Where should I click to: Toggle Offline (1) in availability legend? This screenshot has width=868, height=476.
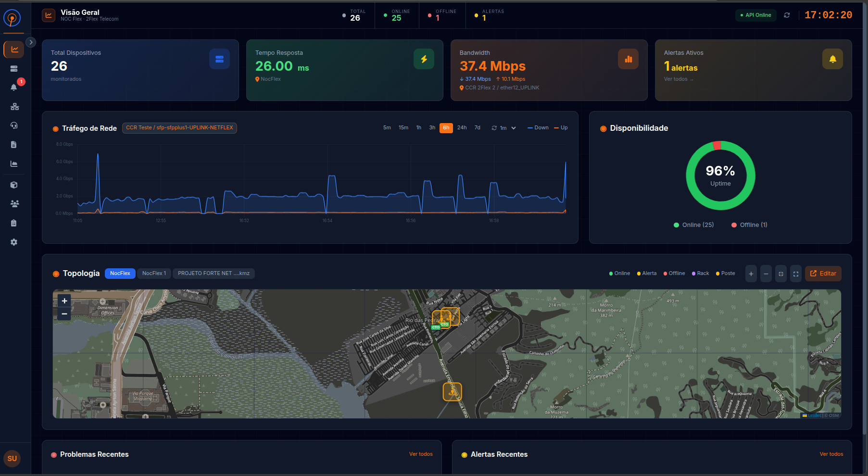(x=749, y=225)
